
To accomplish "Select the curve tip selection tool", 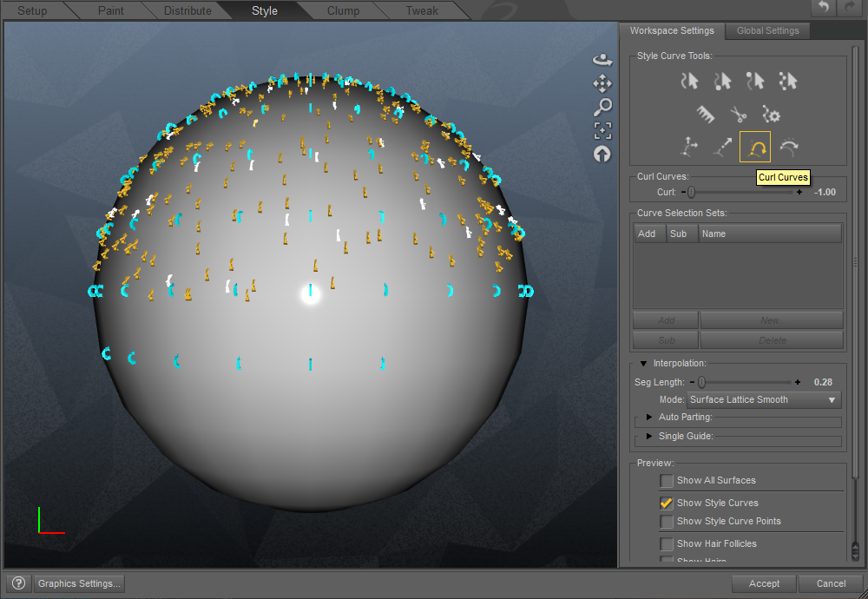I will 754,82.
